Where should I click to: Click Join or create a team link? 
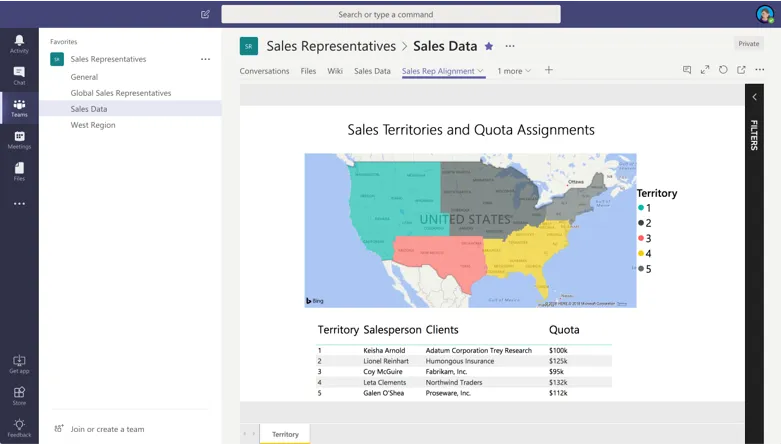click(x=107, y=429)
